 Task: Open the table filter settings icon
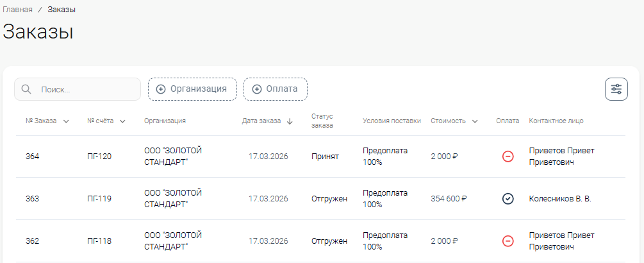[x=616, y=89]
